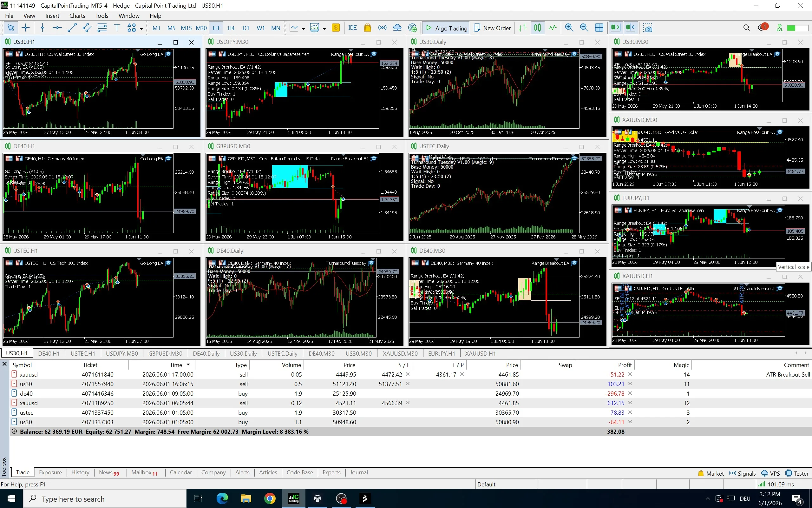The height and width of the screenshot is (508, 812).
Task: Tile chart windows with grid icon
Action: tap(599, 28)
